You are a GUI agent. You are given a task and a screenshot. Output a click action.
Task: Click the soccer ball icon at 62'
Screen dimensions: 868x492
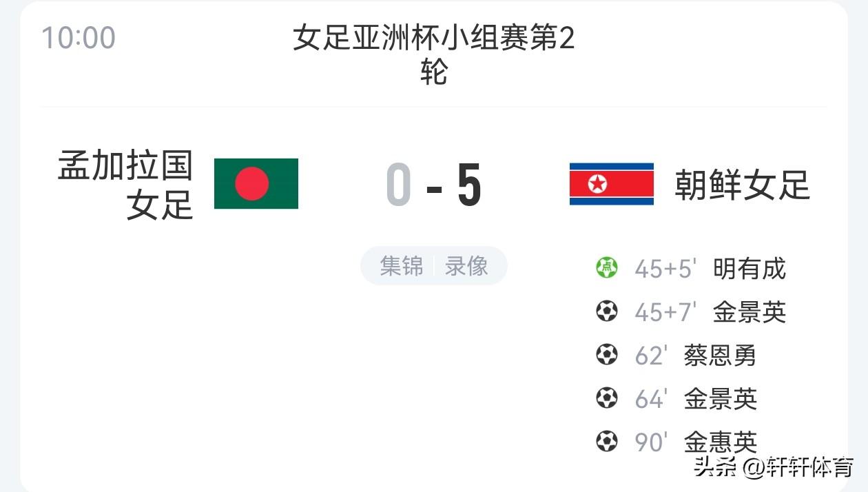pos(607,355)
